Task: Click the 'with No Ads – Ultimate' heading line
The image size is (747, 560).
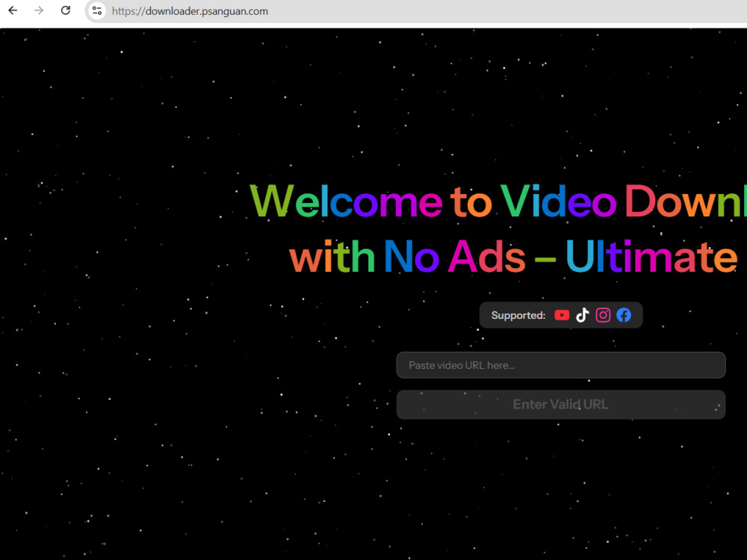Action: (514, 257)
